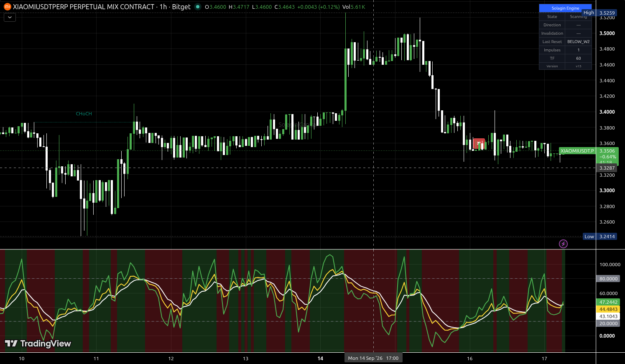This screenshot has width=625, height=364.
Task: Select the CHoCH label on chart
Action: [x=84, y=114]
